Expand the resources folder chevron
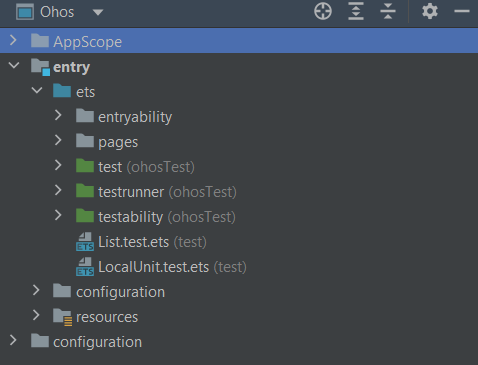 tap(36, 315)
